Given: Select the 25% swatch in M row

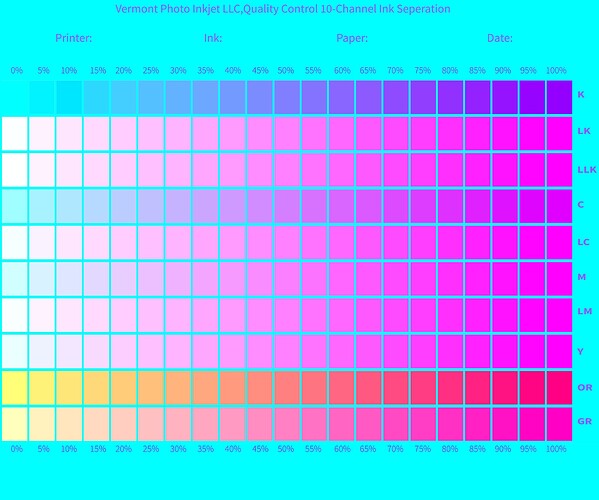Looking at the screenshot, I should point(151,279).
